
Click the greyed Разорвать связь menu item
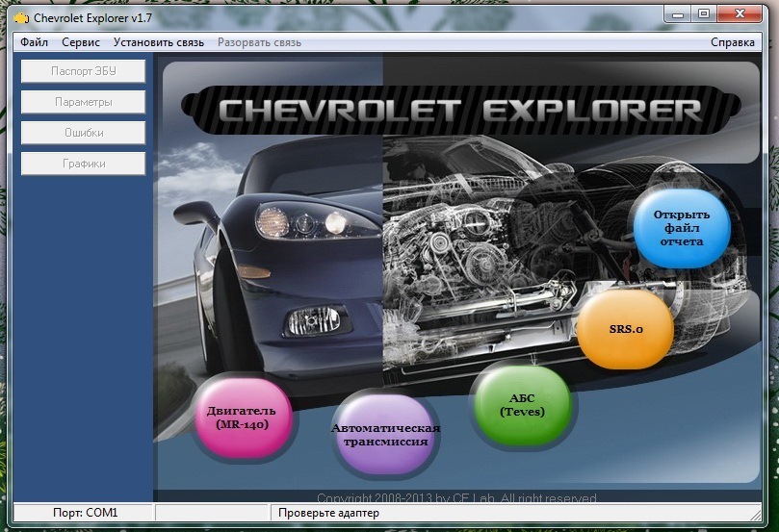(259, 42)
